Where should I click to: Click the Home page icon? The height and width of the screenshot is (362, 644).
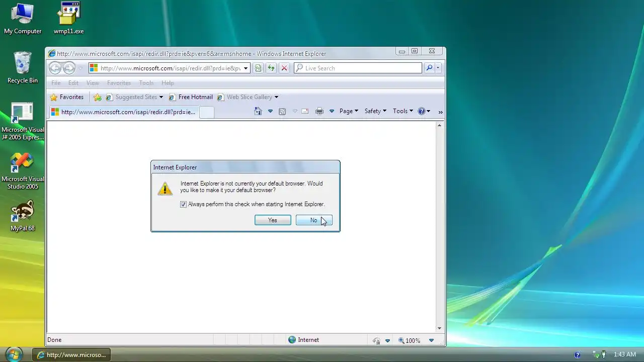[x=258, y=111]
